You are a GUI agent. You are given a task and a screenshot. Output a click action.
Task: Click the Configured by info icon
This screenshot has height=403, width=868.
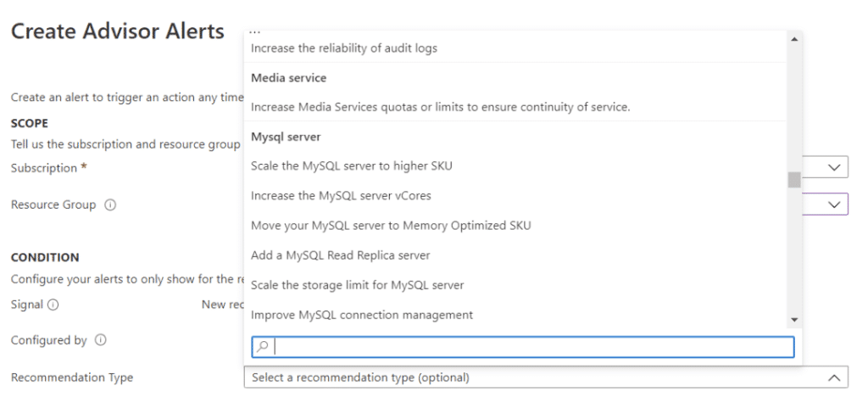pos(101,340)
